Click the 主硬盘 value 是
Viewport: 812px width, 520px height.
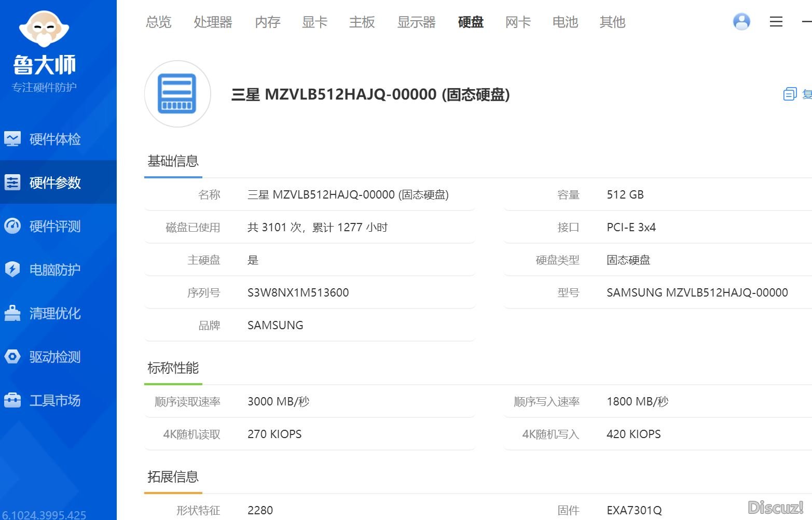[253, 260]
